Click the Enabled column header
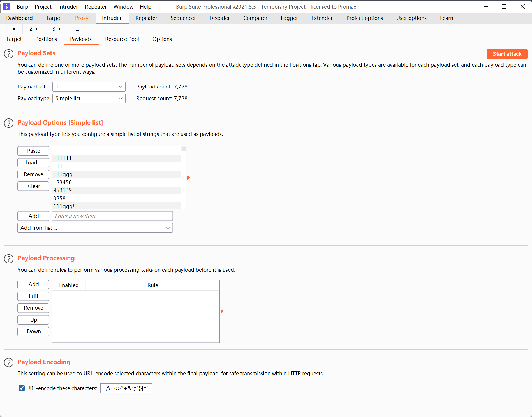The width and height of the screenshot is (532, 417). click(x=69, y=285)
